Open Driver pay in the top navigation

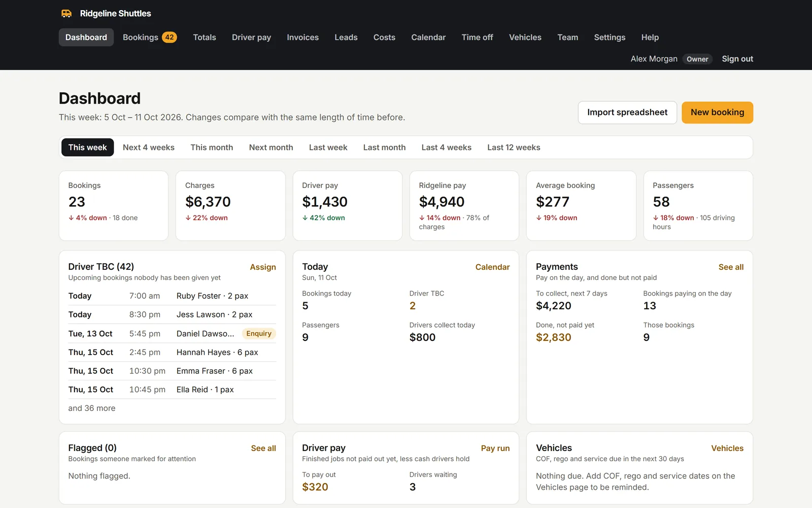point(251,38)
